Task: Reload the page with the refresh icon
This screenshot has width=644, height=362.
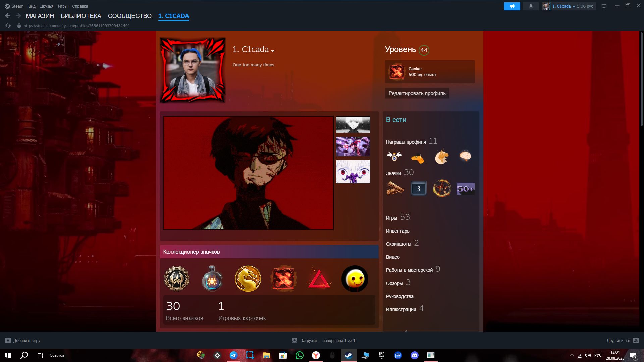Action: [x=8, y=26]
